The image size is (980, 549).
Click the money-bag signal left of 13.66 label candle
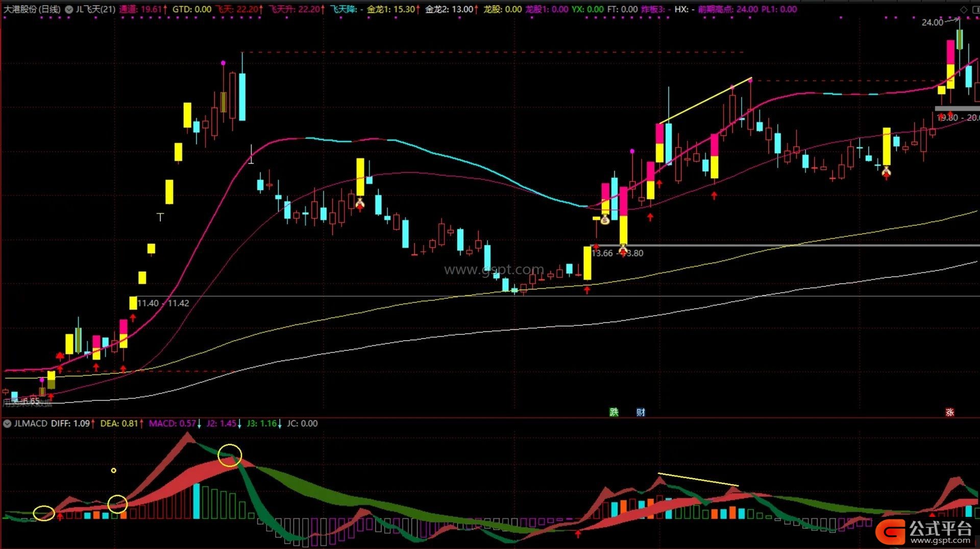pos(605,220)
